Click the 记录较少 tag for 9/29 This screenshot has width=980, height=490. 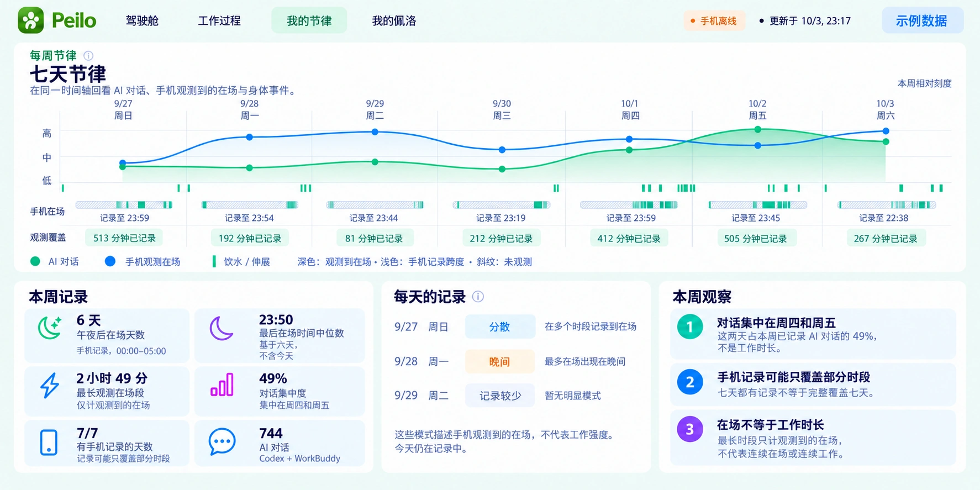[500, 396]
